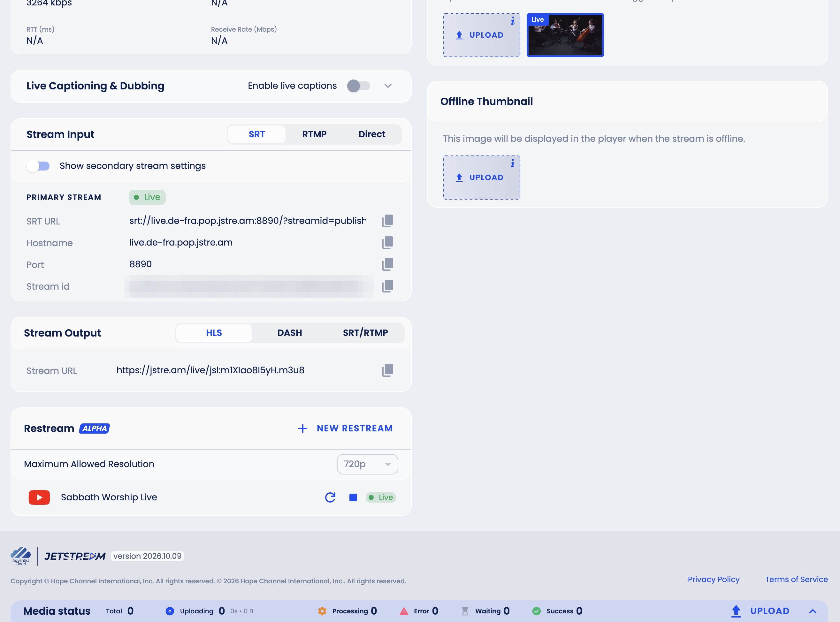The image size is (840, 622).
Task: Click the ALPHA badge next to Restream
Action: coord(94,429)
